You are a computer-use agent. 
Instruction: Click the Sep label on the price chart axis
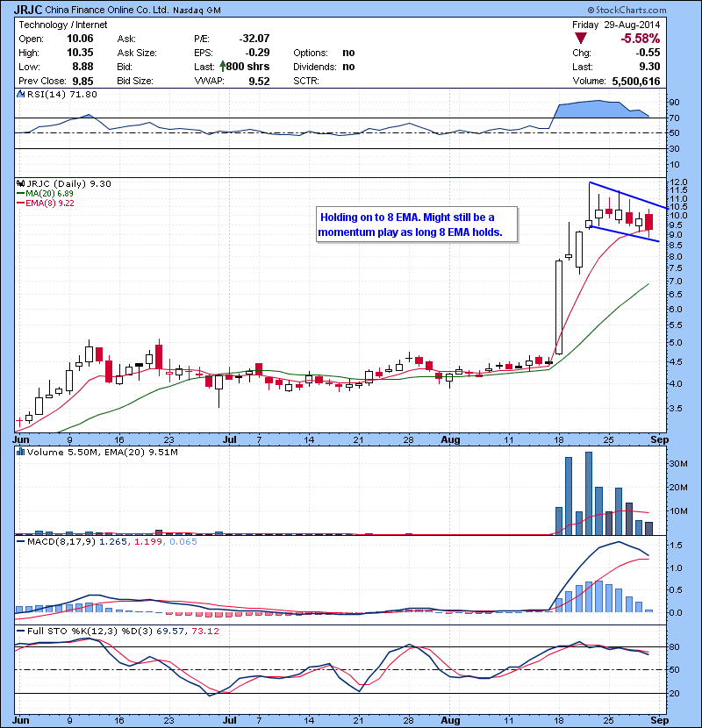[x=659, y=439]
